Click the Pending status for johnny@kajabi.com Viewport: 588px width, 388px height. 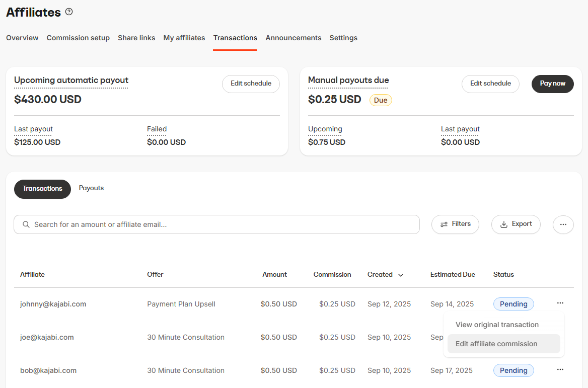point(513,304)
